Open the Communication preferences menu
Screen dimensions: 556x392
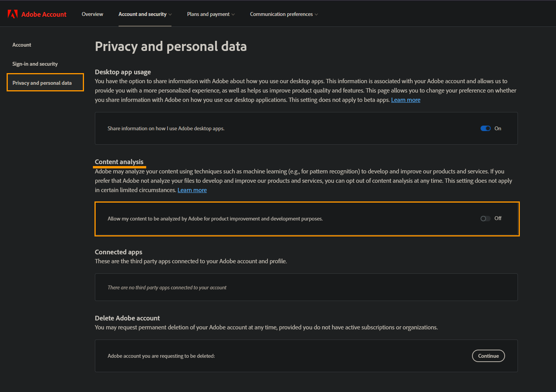point(284,14)
